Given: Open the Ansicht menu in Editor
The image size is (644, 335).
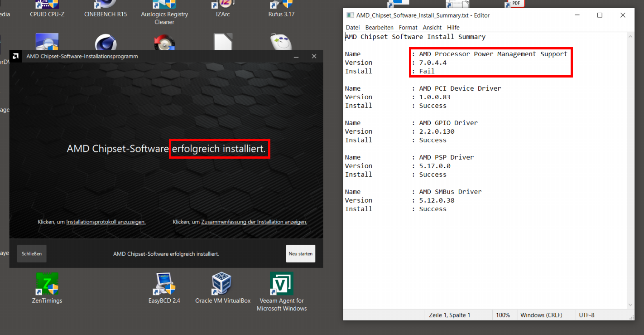Looking at the screenshot, I should 432,28.
